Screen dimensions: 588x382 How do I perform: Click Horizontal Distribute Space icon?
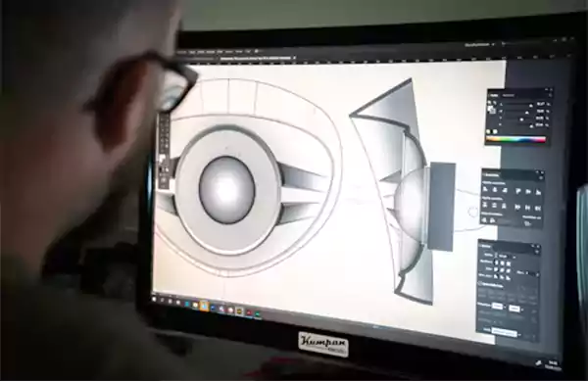pyautogui.click(x=492, y=220)
